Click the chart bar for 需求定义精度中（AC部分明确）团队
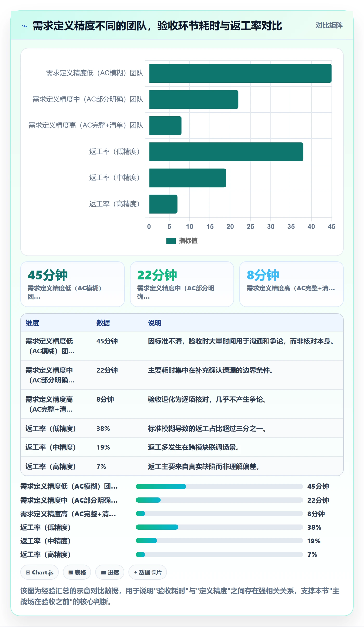Image resolution: width=364 pixels, height=627 pixels. click(194, 99)
